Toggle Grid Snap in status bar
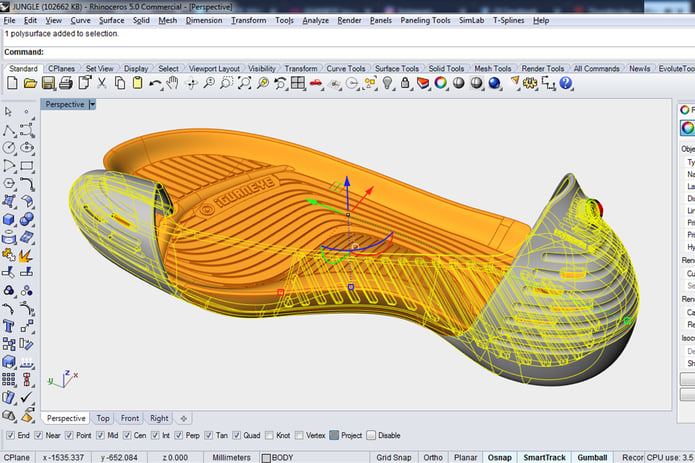This screenshot has height=463, width=695. (394, 457)
